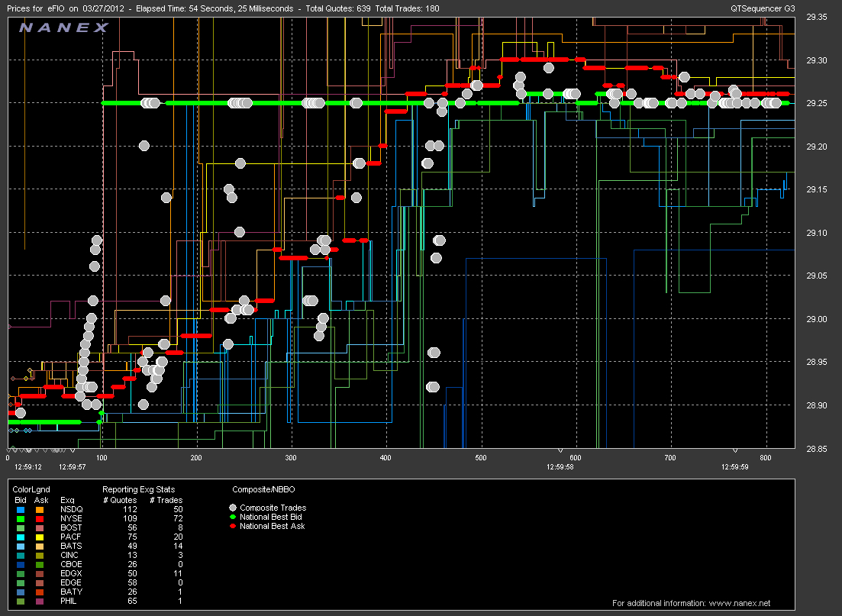Choose the PHIL bid color swatch
This screenshot has width=842, height=616.
click(x=21, y=601)
